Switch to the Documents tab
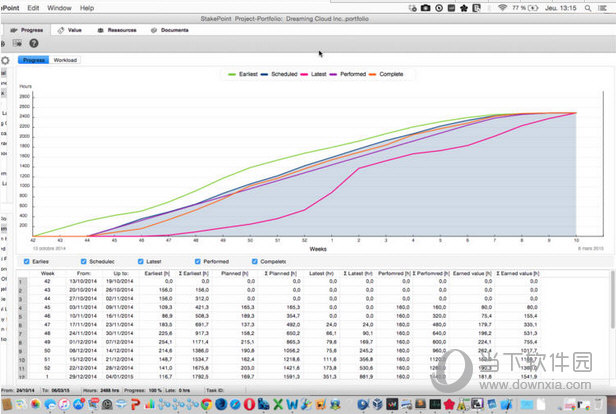 [170, 30]
